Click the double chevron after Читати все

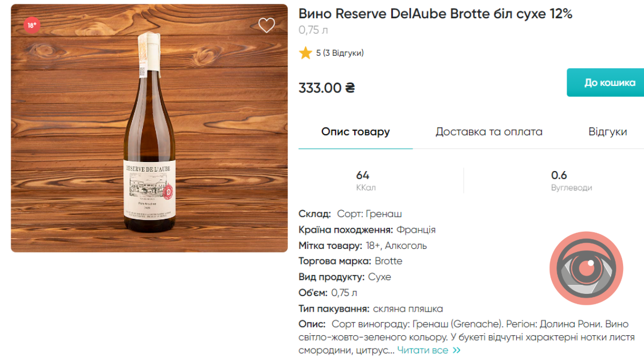[457, 350]
